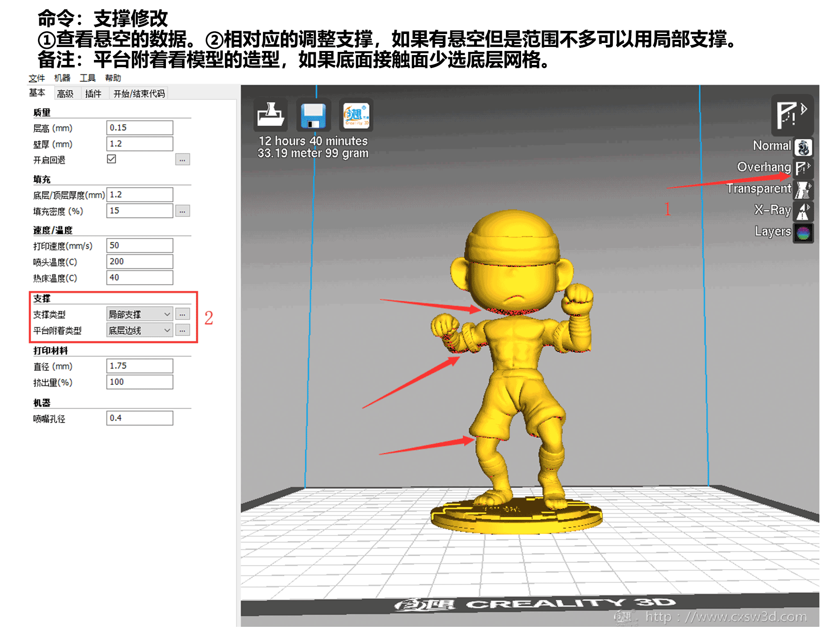Image resolution: width=840 pixels, height=634 pixels.
Task: Select the Overhang view mode icon
Action: pos(803,169)
